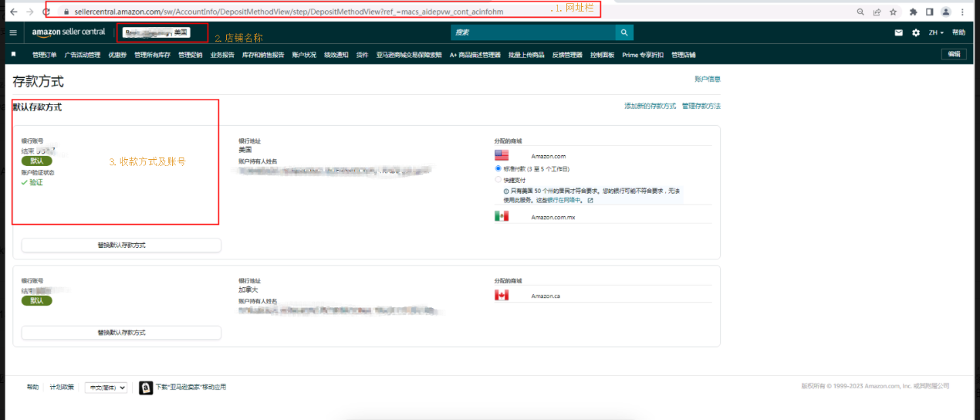The width and height of the screenshot is (980, 420).
Task: Click the 管理存款方法 link
Action: tap(701, 106)
